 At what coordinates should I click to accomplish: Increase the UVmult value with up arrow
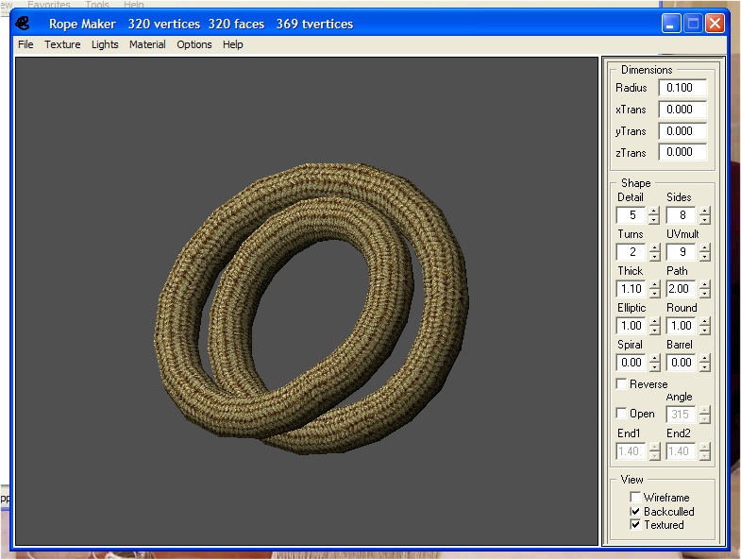(704, 248)
